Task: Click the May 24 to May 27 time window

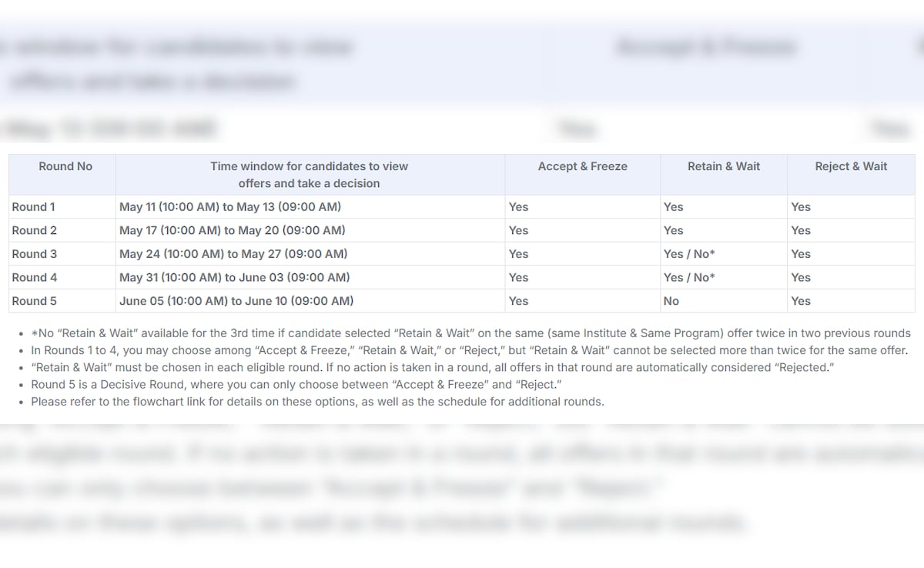Action: [x=233, y=254]
